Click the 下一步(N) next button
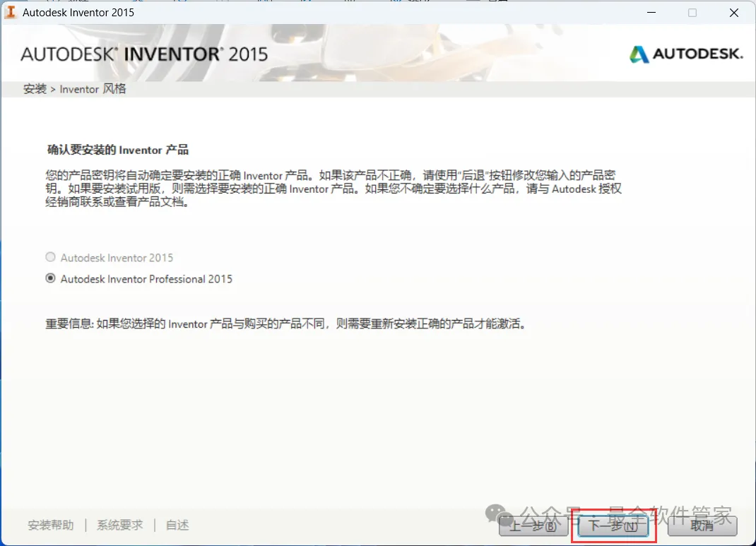 point(613,526)
